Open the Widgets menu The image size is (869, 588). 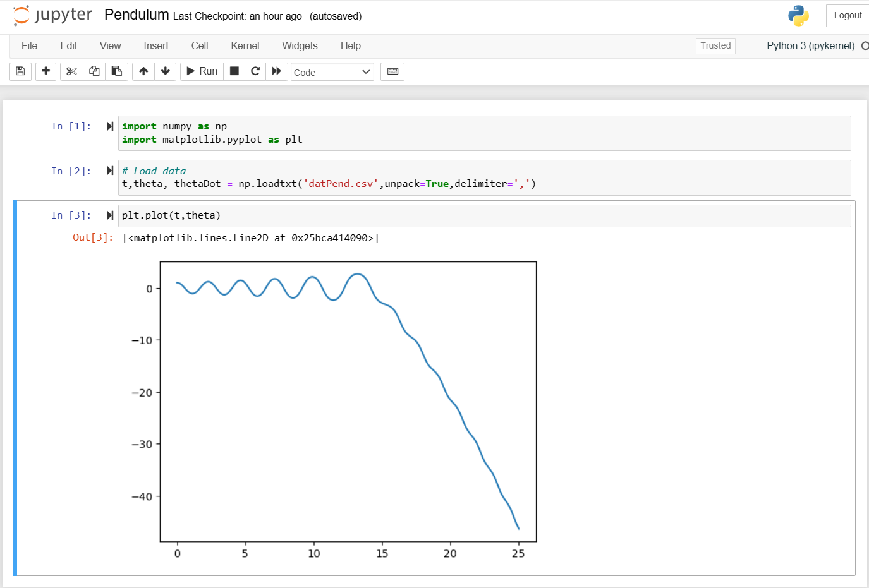(300, 45)
